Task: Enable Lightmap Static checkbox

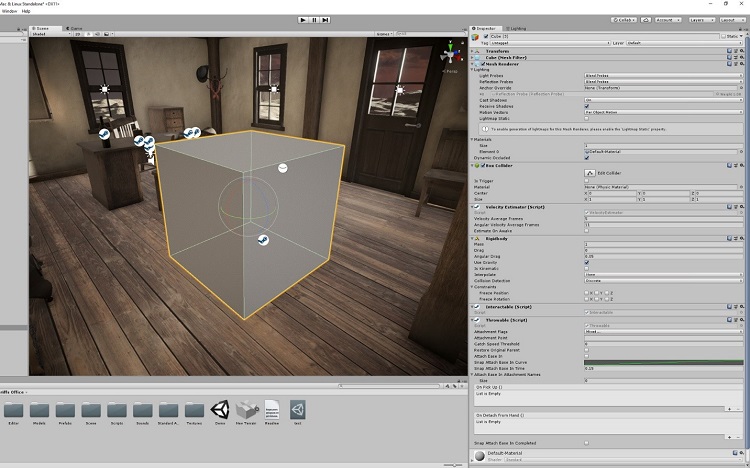Action: pyautogui.click(x=587, y=118)
